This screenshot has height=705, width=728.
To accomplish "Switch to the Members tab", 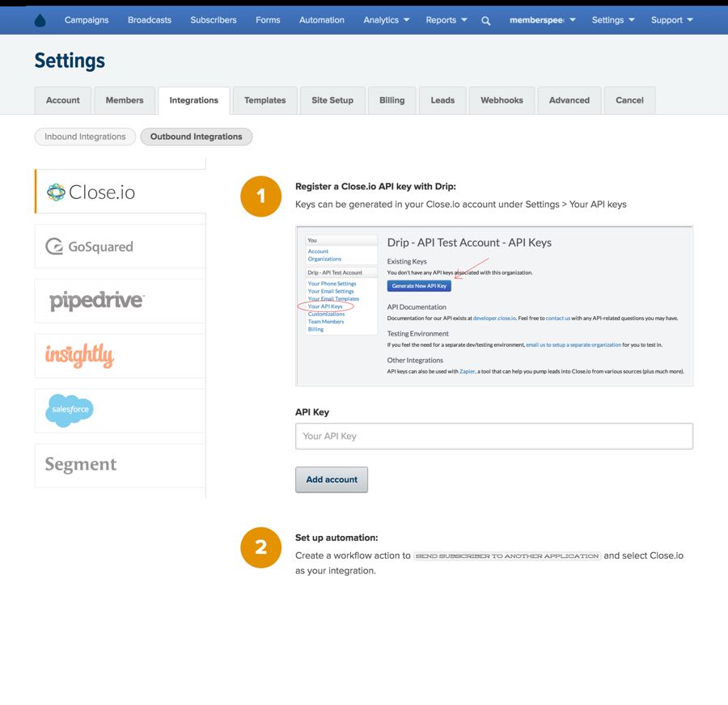I will tap(125, 100).
